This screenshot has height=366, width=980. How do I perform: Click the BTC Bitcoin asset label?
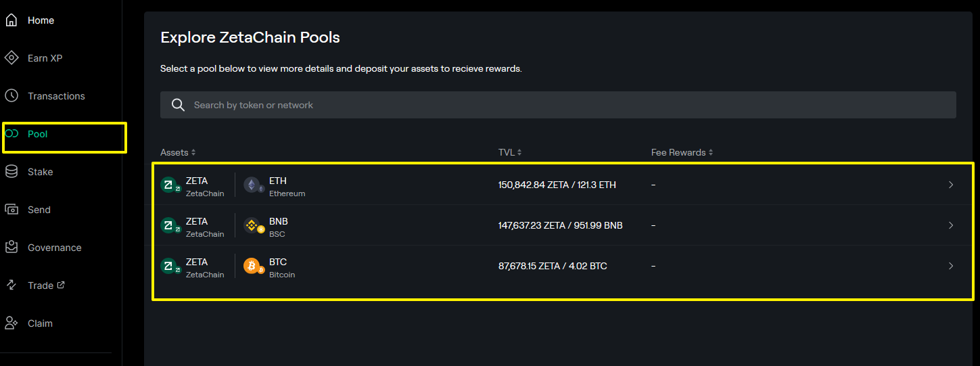(282, 268)
